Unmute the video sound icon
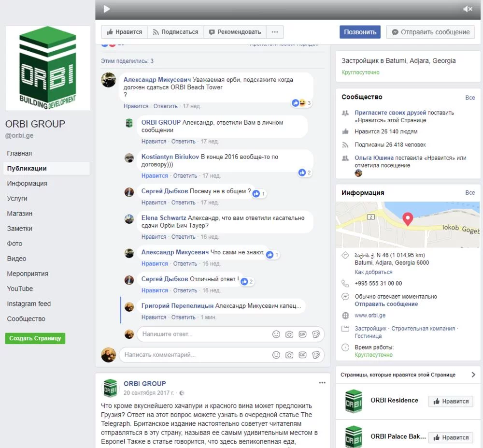 point(468,9)
